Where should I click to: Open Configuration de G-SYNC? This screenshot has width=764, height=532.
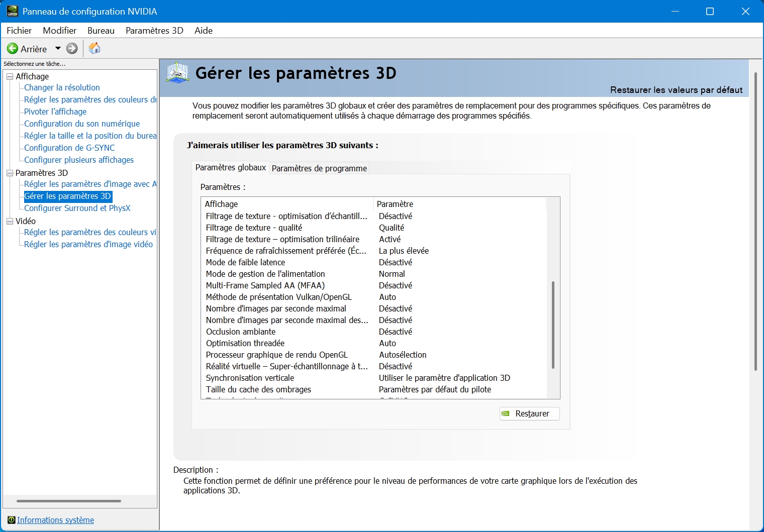coord(69,148)
